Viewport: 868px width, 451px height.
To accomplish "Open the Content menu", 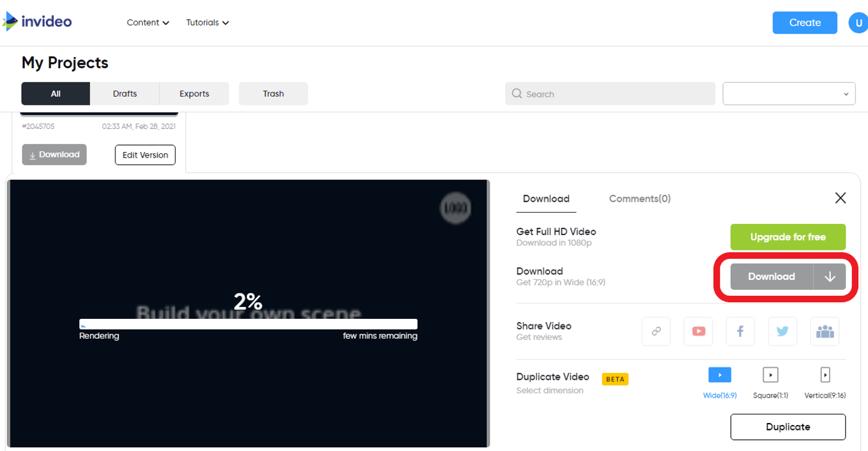I will coord(148,22).
